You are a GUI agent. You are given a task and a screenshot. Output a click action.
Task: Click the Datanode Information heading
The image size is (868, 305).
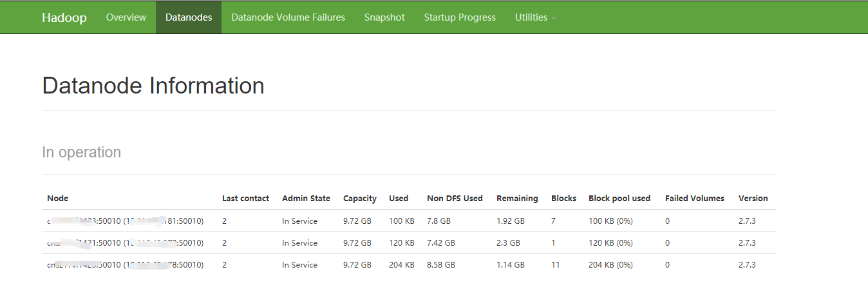tap(153, 86)
